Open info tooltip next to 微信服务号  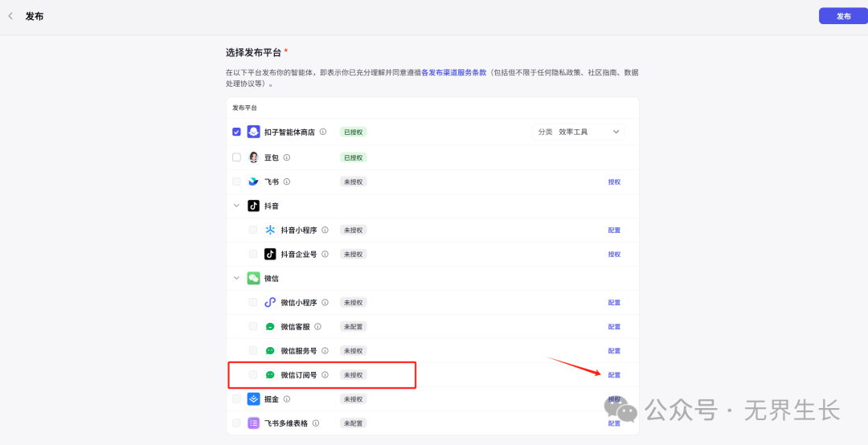(325, 351)
